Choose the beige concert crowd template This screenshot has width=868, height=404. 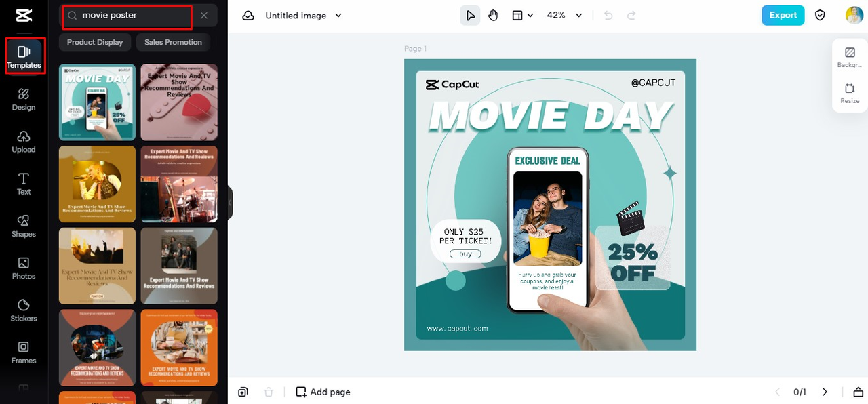pos(97,266)
